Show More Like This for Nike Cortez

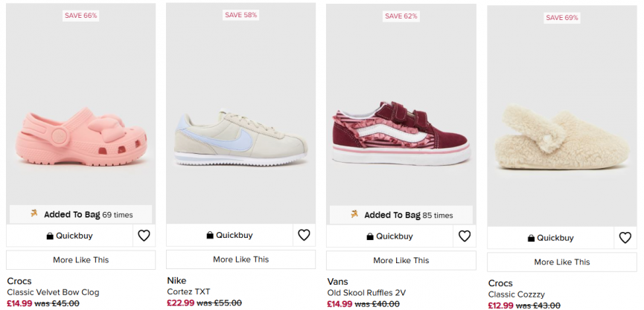coord(240,259)
